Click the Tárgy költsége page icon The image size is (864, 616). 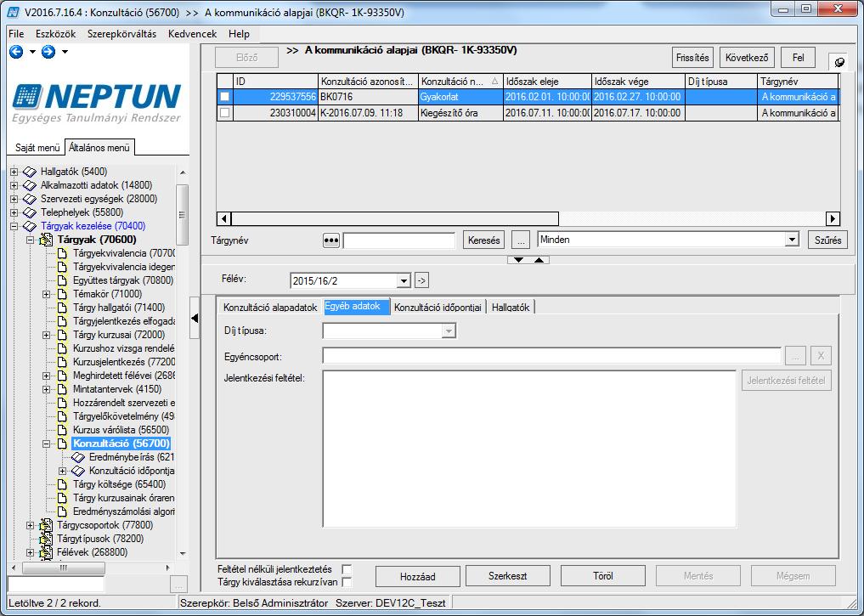click(62, 484)
